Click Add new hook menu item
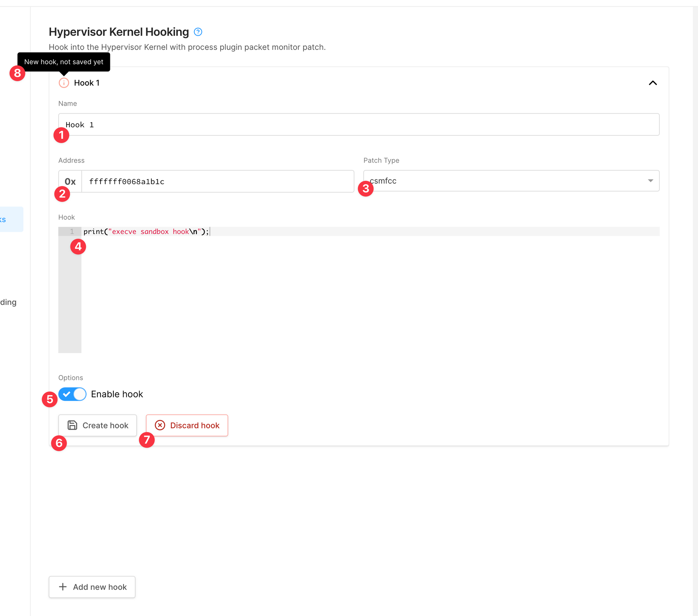The width and height of the screenshot is (698, 616). (92, 586)
